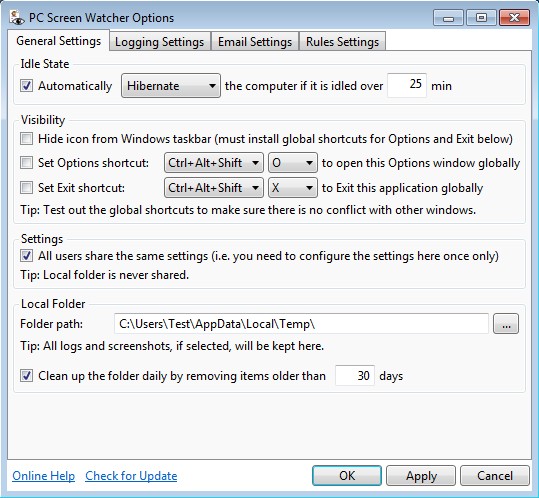Close the PC Screen Watcher Options window

pos(514,18)
